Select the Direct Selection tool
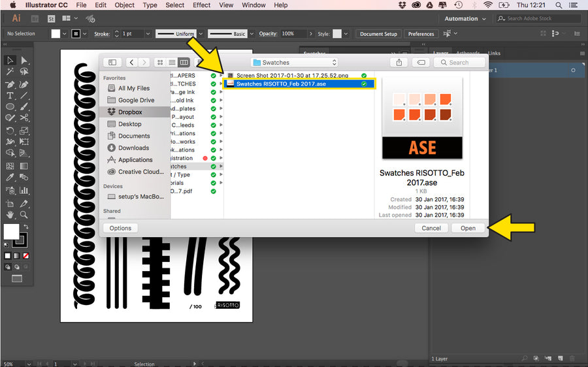This screenshot has height=367, width=588. (x=24, y=60)
